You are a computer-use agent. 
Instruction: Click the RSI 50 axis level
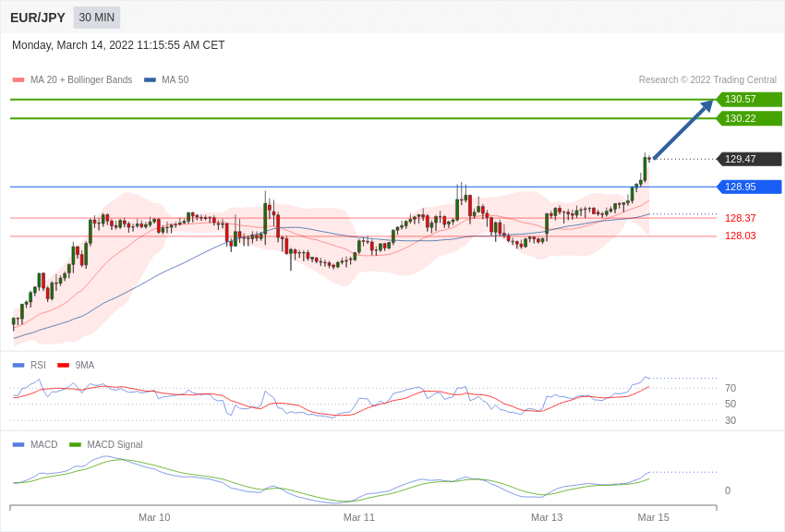(731, 404)
